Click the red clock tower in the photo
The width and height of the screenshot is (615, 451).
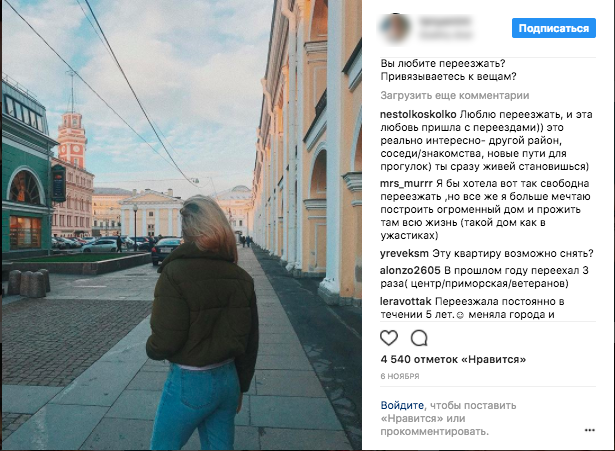[72, 137]
